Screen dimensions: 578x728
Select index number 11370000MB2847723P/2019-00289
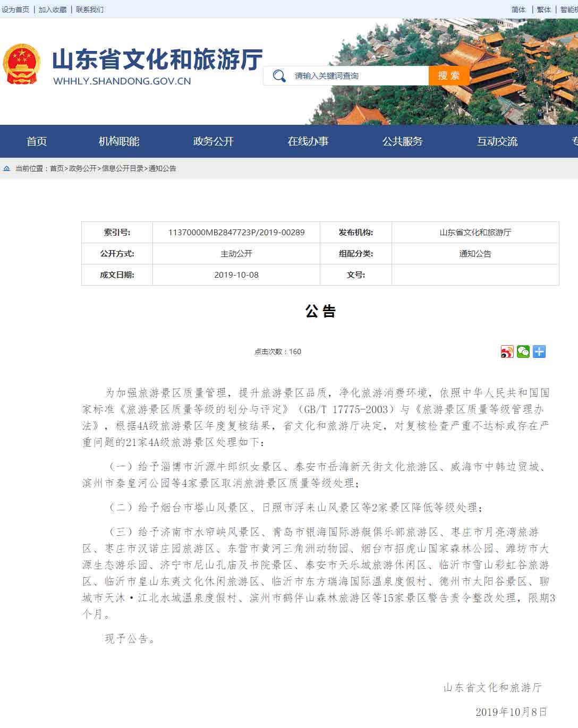point(236,232)
